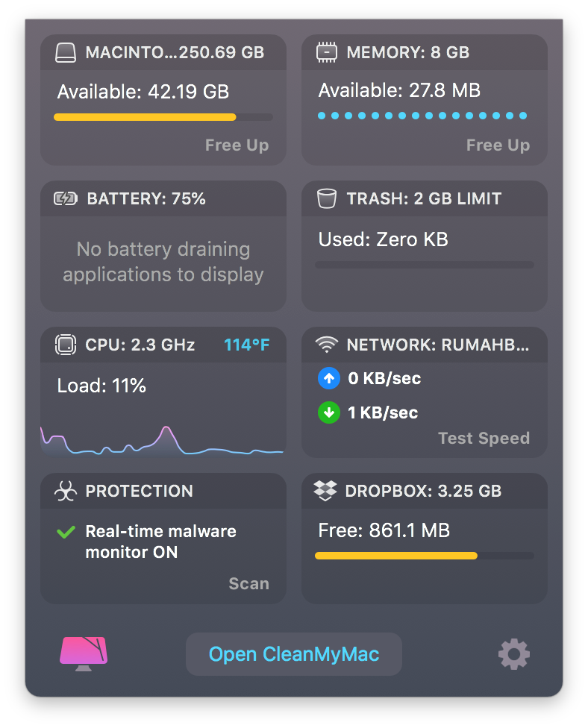The width and height of the screenshot is (588, 728).
Task: Run Test Speed for the network
Action: pos(484,438)
